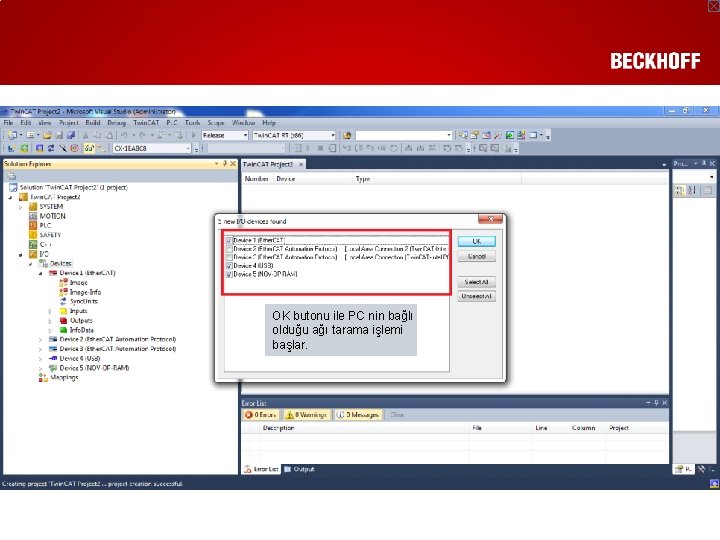Click the Open File folder icon

click(47, 135)
